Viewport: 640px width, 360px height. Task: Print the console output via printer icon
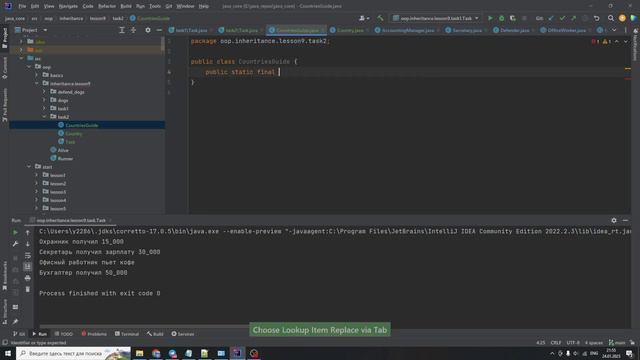point(28,278)
